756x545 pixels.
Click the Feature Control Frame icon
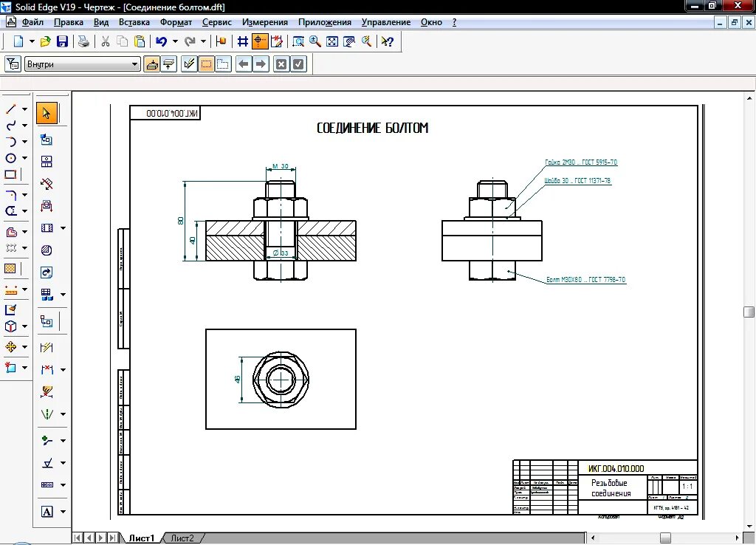47,484
